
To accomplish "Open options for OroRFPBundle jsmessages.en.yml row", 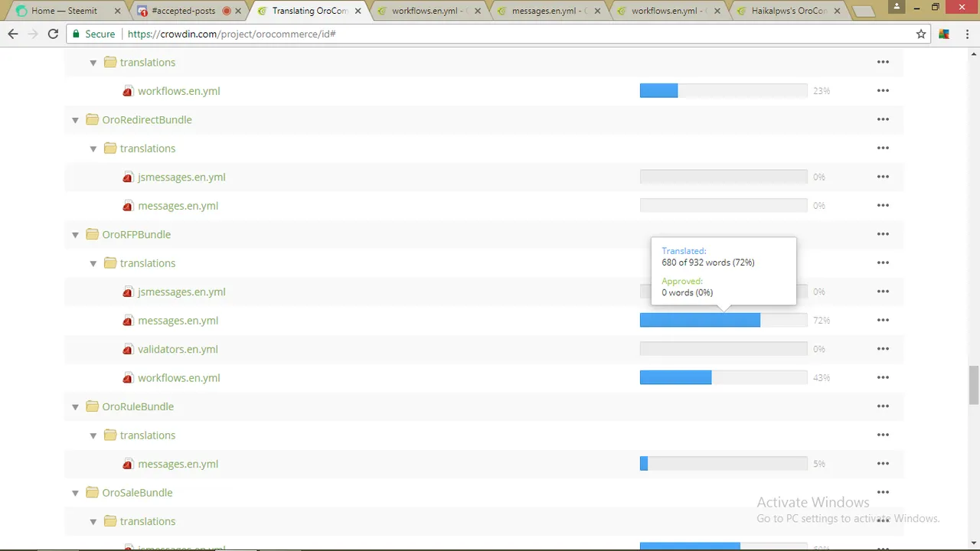I will point(883,292).
